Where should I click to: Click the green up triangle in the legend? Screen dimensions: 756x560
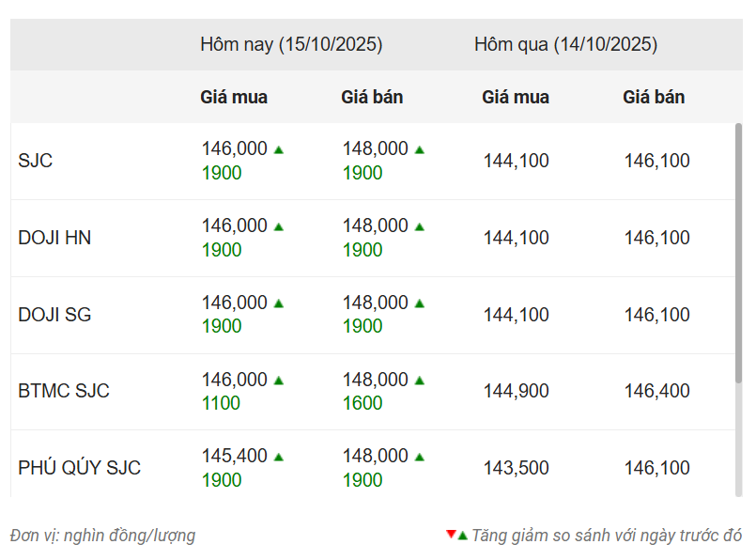(462, 536)
